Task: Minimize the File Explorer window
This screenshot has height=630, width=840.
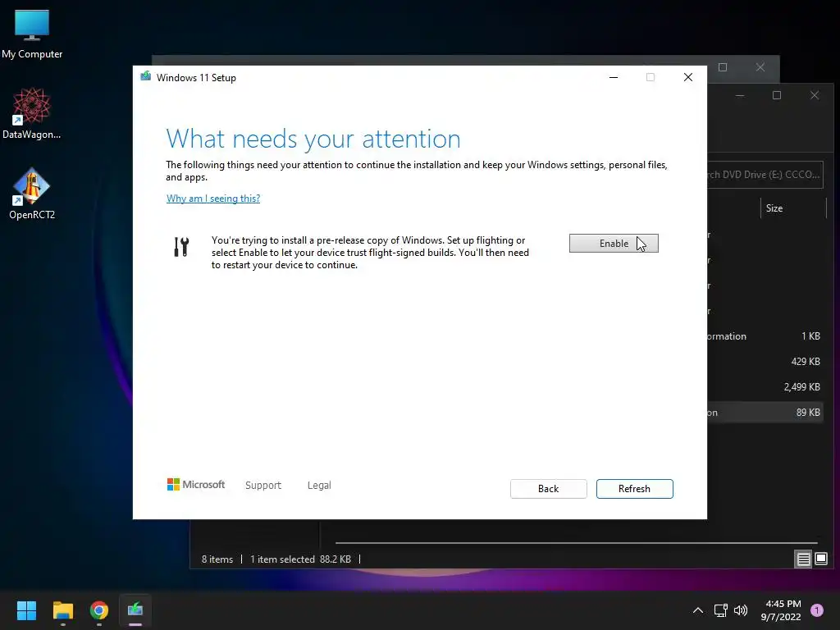Action: 740,95
